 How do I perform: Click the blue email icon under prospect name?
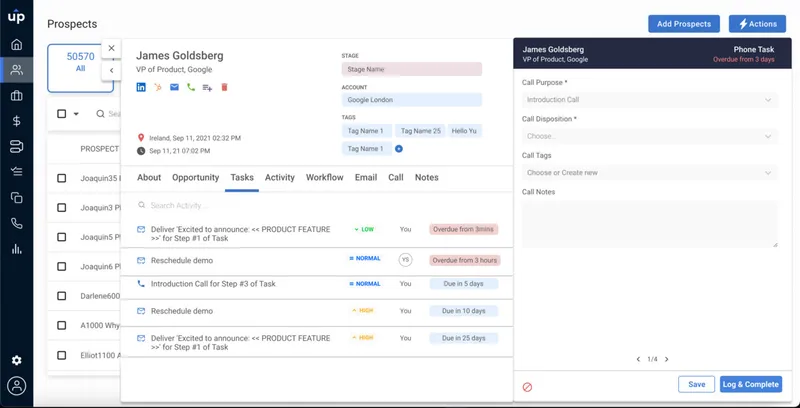(174, 87)
